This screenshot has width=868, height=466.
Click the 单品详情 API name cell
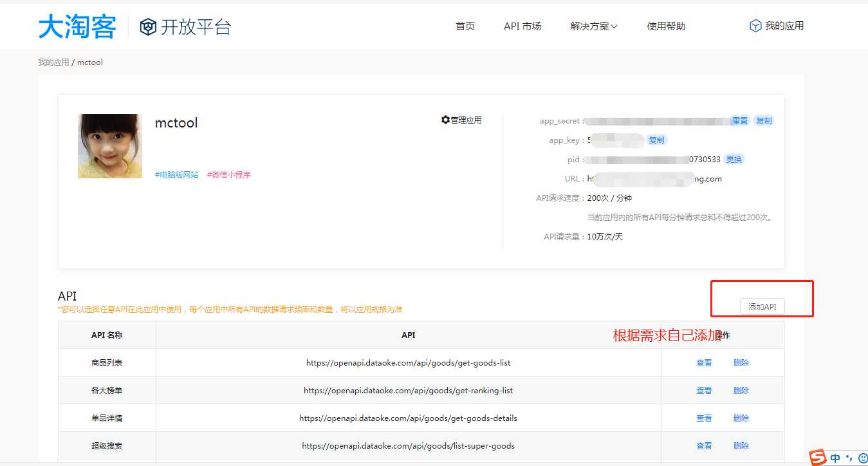click(107, 418)
